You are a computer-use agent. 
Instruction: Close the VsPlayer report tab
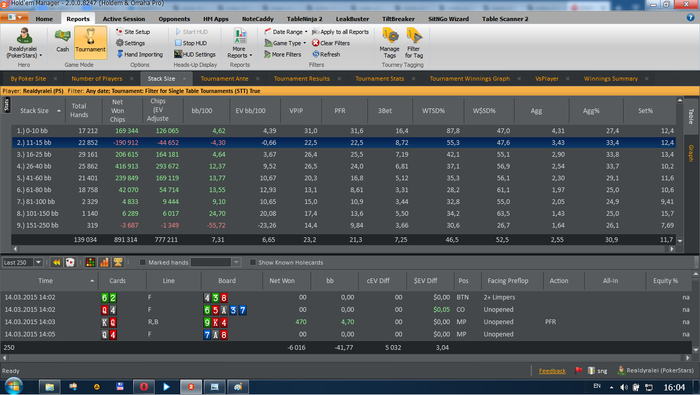[x=568, y=79]
